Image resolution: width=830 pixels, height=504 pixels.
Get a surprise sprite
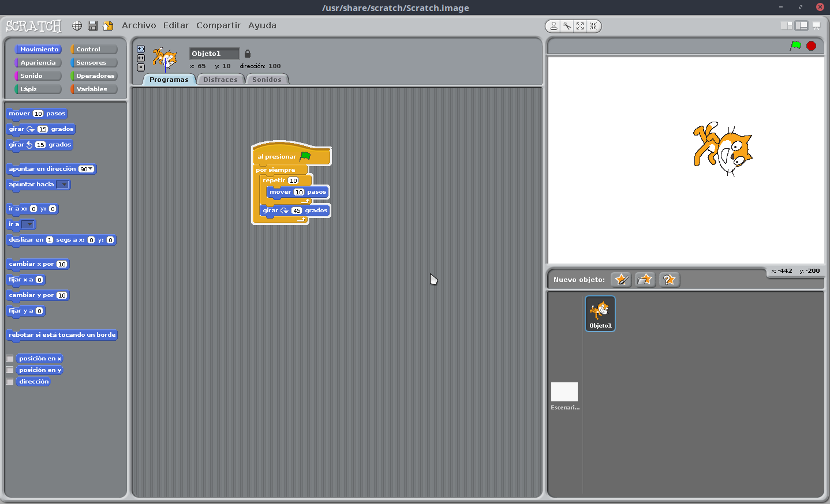(x=669, y=280)
